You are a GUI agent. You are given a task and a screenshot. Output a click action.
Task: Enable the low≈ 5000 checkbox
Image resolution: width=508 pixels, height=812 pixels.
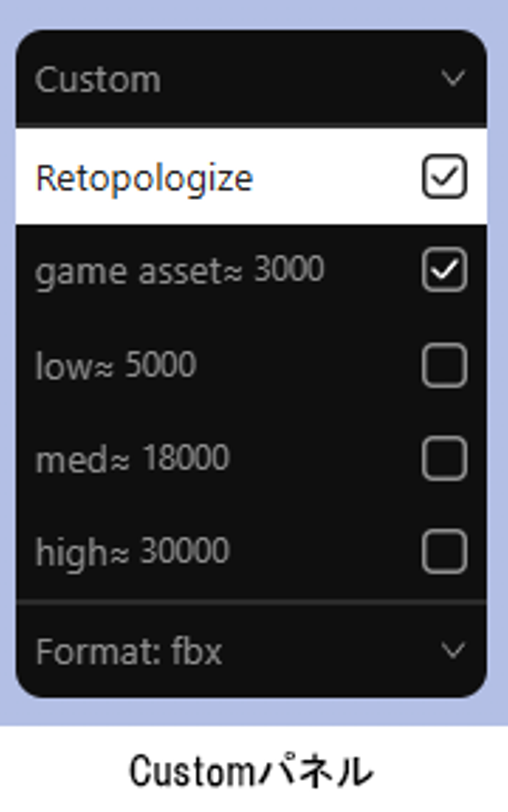coord(445,365)
